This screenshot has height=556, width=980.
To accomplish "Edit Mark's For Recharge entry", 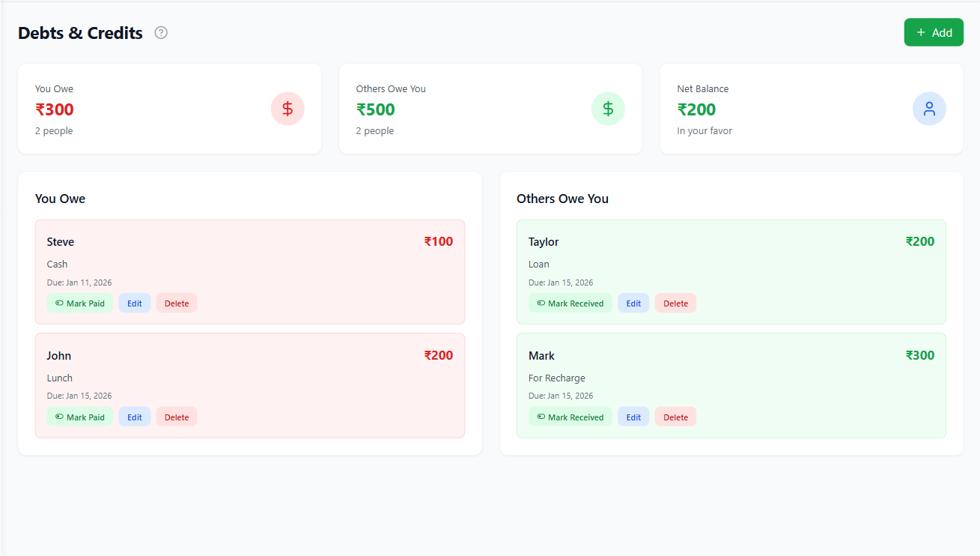I will coord(633,417).
